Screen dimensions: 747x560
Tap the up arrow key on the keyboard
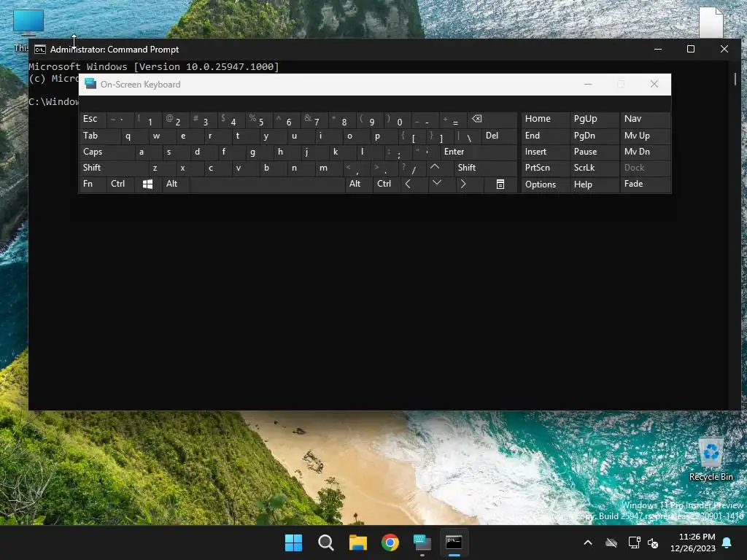pyautogui.click(x=435, y=168)
